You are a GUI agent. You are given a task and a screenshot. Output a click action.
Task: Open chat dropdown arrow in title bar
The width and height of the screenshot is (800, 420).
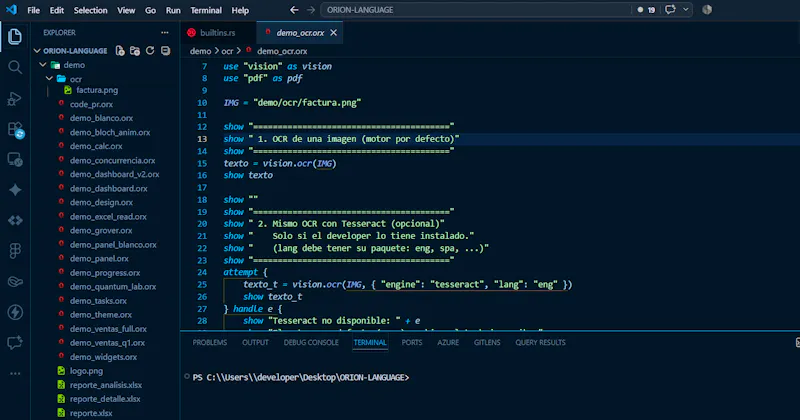tap(686, 10)
